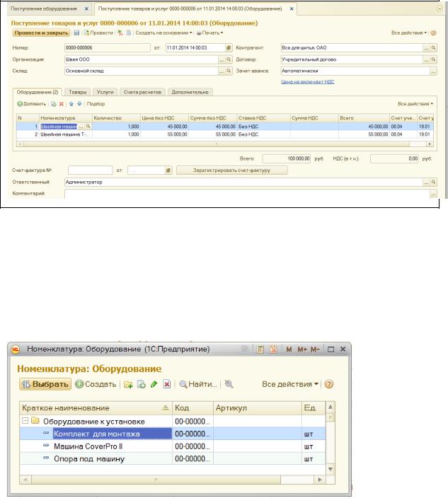Viewport: 448px width, 498px height.
Task: Click the M memory button in the title bar
Action: 289,349
